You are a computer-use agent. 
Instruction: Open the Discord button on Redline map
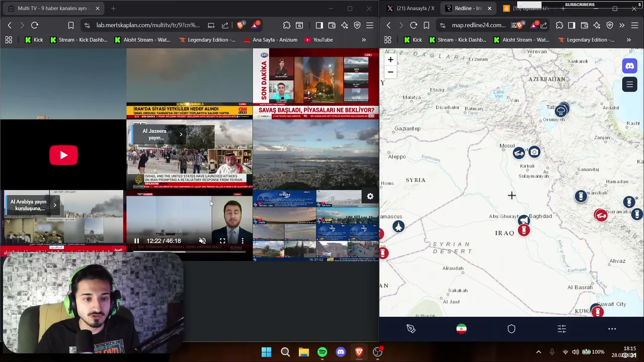629,66
